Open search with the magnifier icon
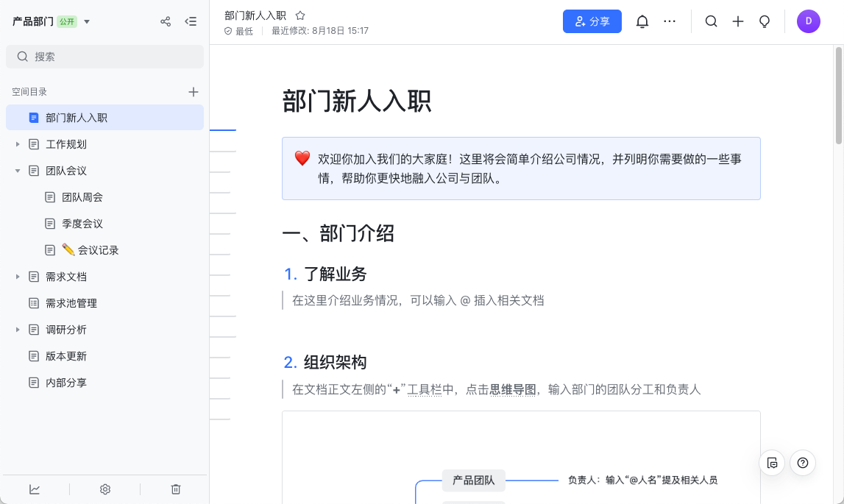Image resolution: width=844 pixels, height=504 pixels. point(711,21)
